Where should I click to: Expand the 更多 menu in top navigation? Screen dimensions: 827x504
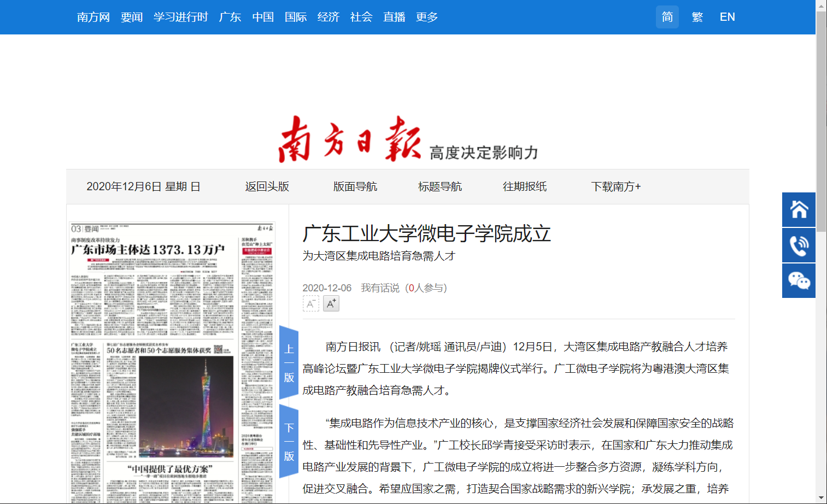(x=427, y=17)
